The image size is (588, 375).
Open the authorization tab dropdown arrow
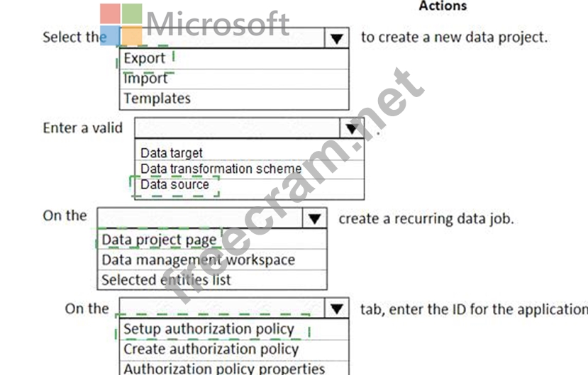(x=337, y=308)
